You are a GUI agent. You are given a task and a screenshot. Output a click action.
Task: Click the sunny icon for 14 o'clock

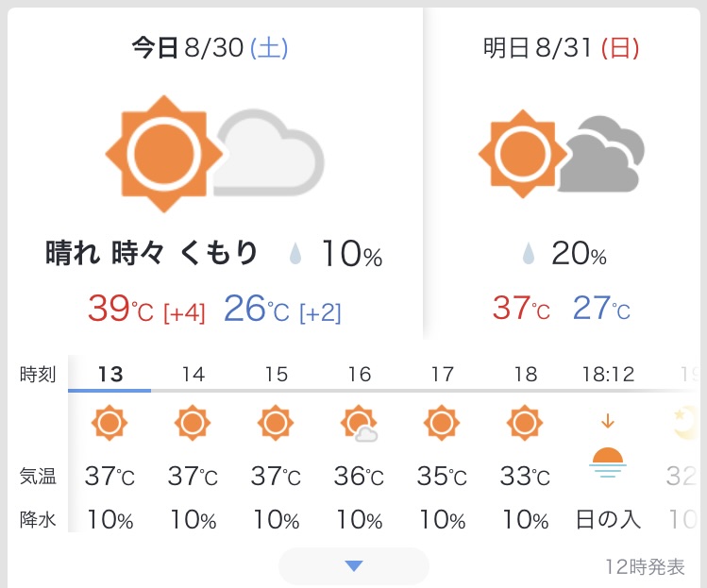[193, 422]
